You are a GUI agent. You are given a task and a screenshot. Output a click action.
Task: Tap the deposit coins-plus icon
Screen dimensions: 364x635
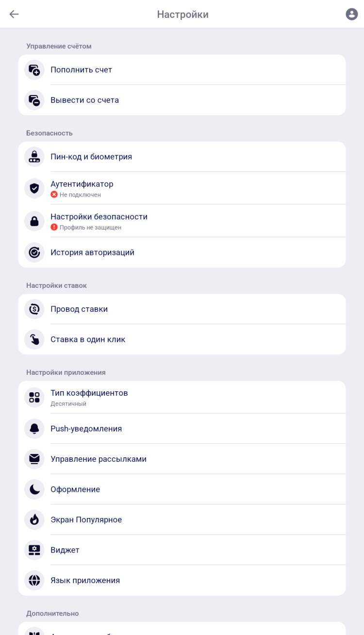34,70
